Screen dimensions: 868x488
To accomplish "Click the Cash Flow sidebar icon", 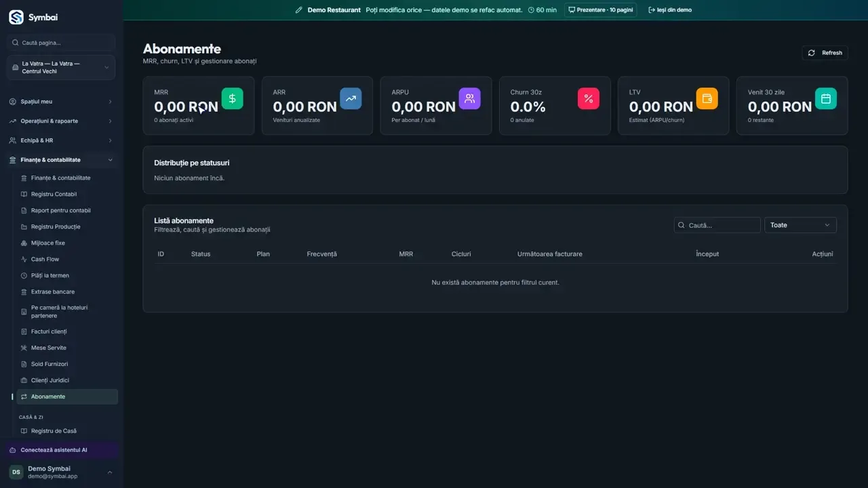I will [x=24, y=260].
